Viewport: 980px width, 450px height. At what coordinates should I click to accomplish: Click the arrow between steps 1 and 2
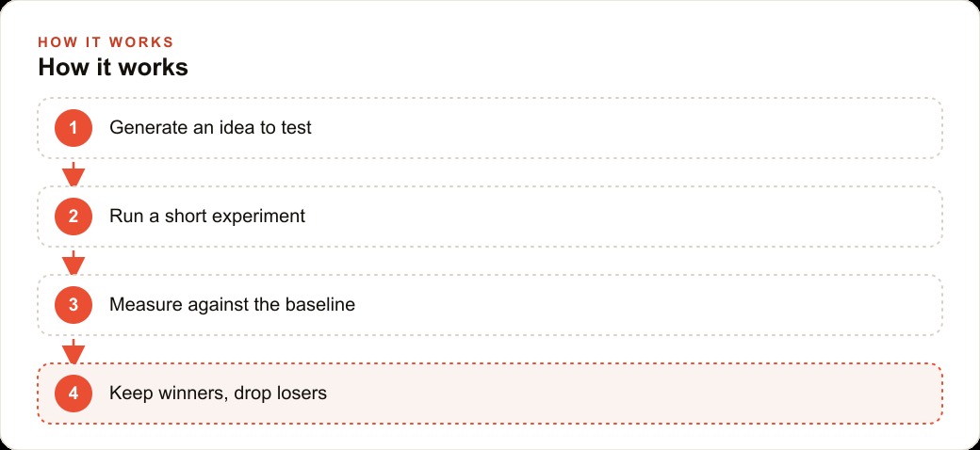[73, 173]
